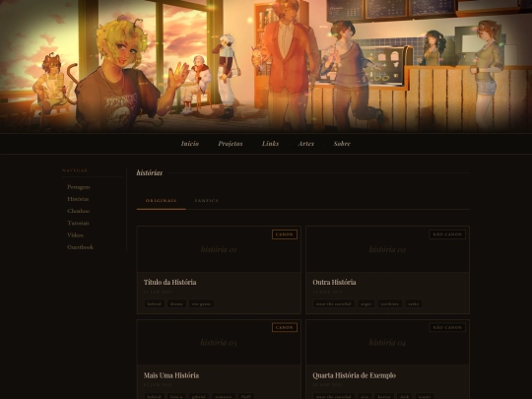
Task: Click the date under 'Outra História'
Action: click(327, 292)
